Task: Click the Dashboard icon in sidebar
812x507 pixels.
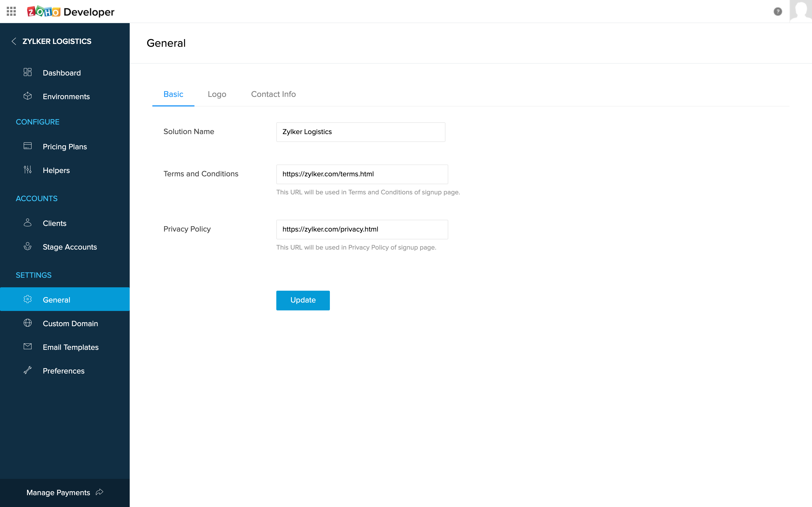Action: [x=28, y=72]
